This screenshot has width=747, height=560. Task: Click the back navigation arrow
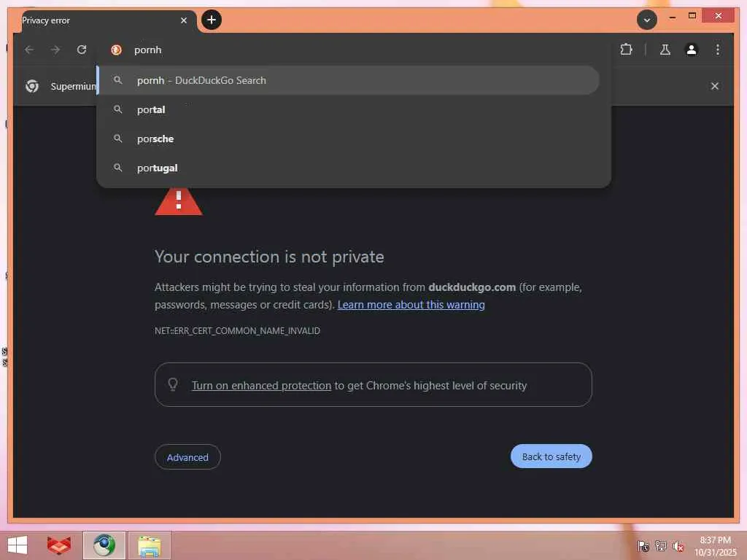coord(29,50)
